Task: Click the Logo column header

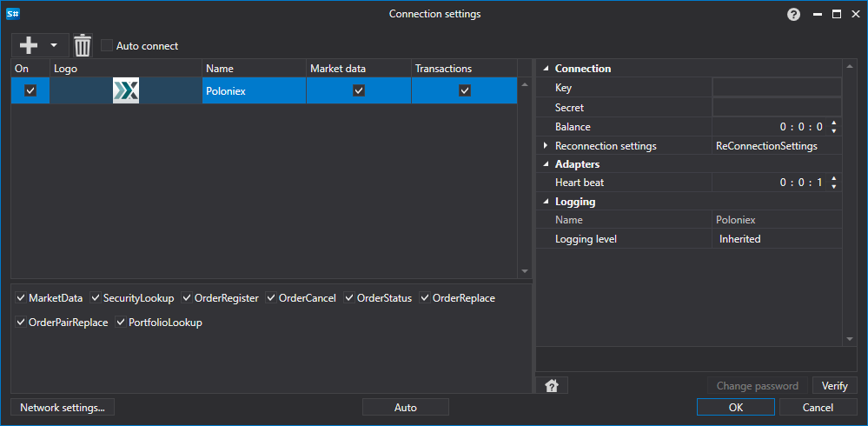Action: [x=126, y=69]
